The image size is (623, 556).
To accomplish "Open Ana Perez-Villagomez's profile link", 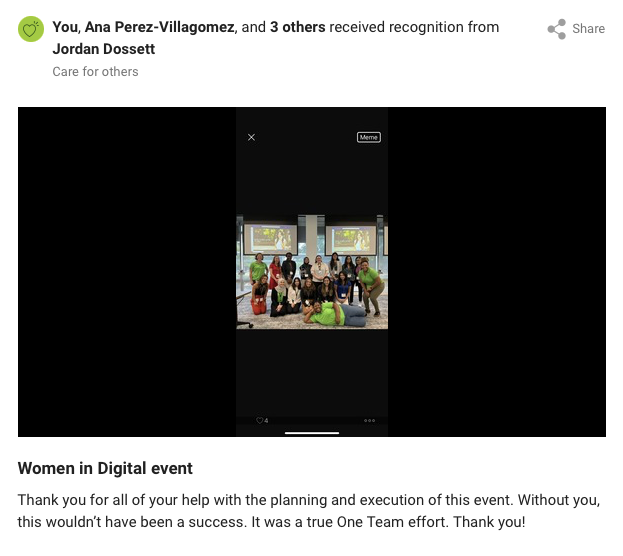I will click(x=159, y=27).
